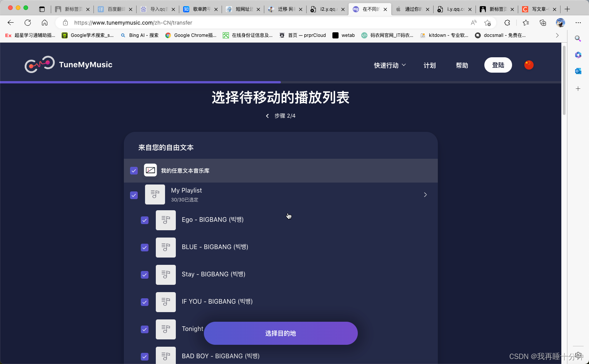Click the step progress bar
The image size is (589, 364).
point(281,82)
